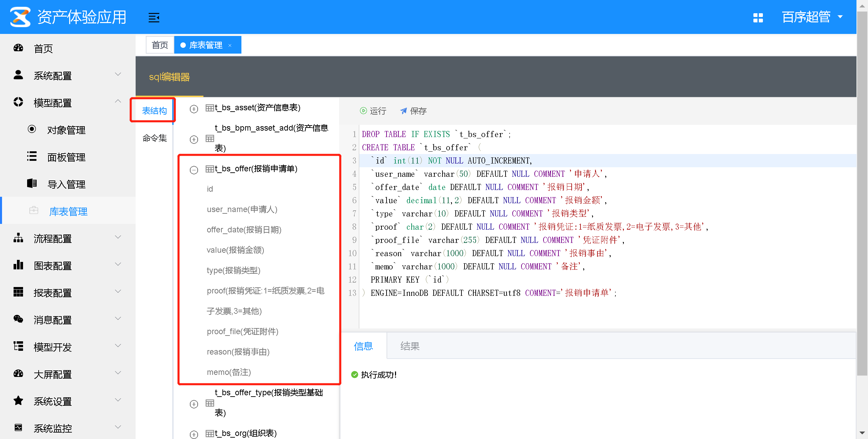
Task: Expand the 流程配置 menu chevron
Action: tap(118, 237)
